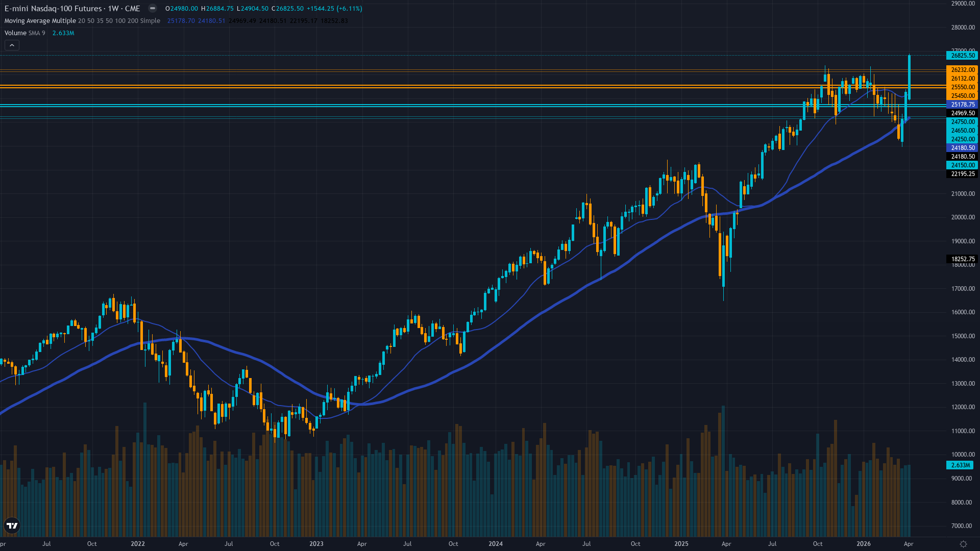Click the 14000.00 price scale label

[x=963, y=360]
